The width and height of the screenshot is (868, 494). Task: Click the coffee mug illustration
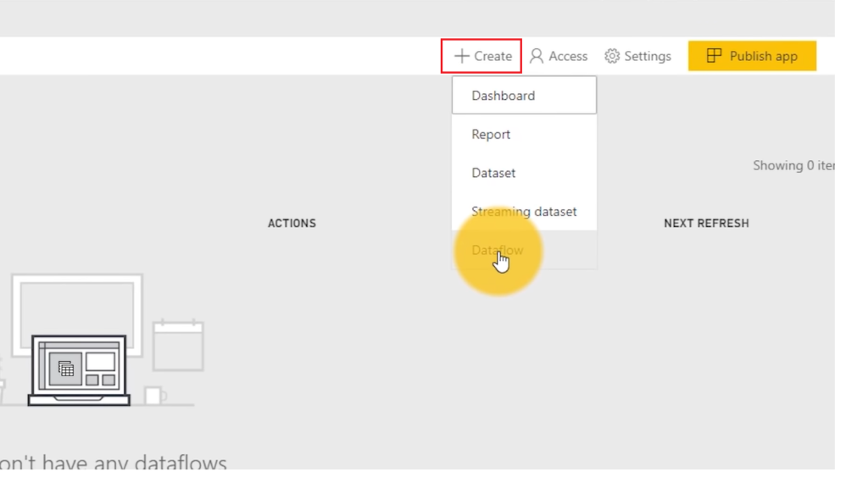[x=154, y=395]
